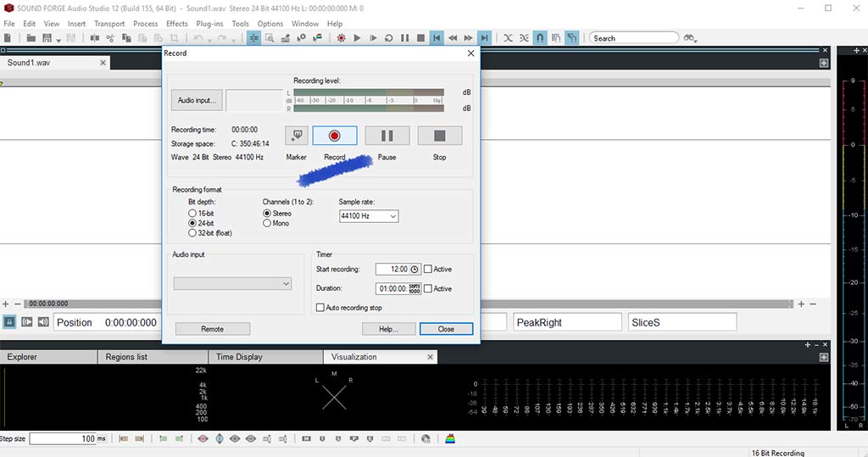
Task: Click the New file icon in the toolbar
Action: pyautogui.click(x=8, y=38)
